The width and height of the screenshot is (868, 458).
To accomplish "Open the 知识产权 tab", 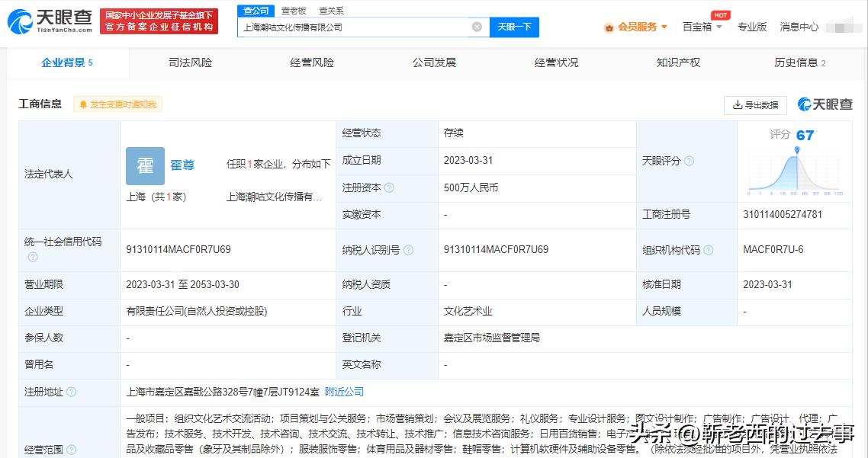I will coord(677,63).
